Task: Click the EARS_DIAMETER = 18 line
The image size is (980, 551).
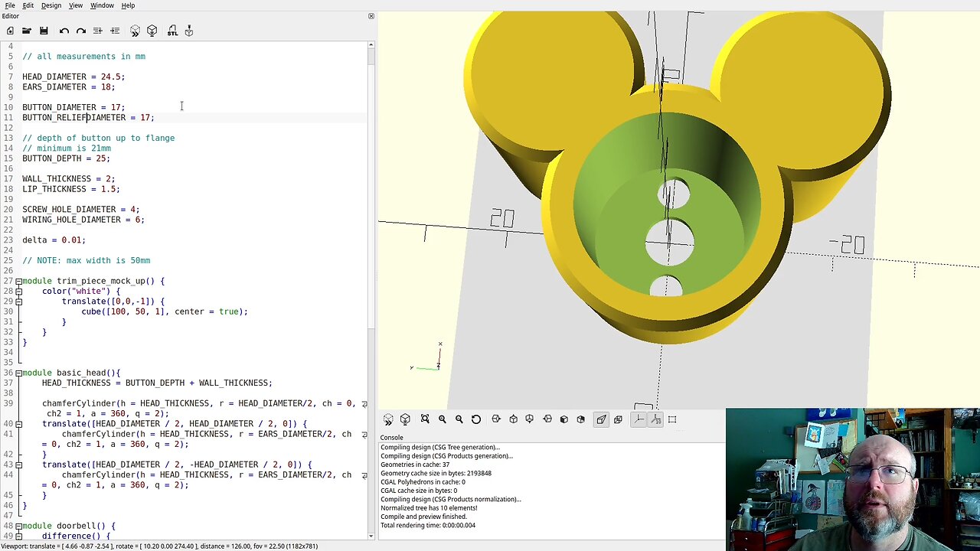Action: tap(68, 87)
